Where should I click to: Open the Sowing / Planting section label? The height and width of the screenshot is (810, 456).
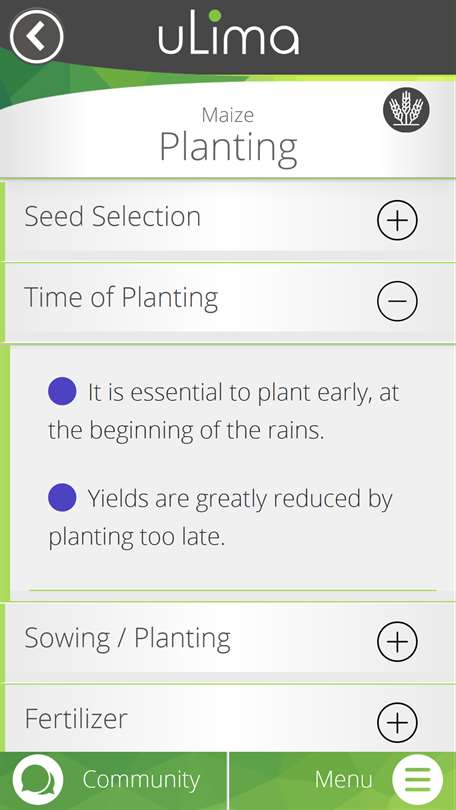(127, 638)
